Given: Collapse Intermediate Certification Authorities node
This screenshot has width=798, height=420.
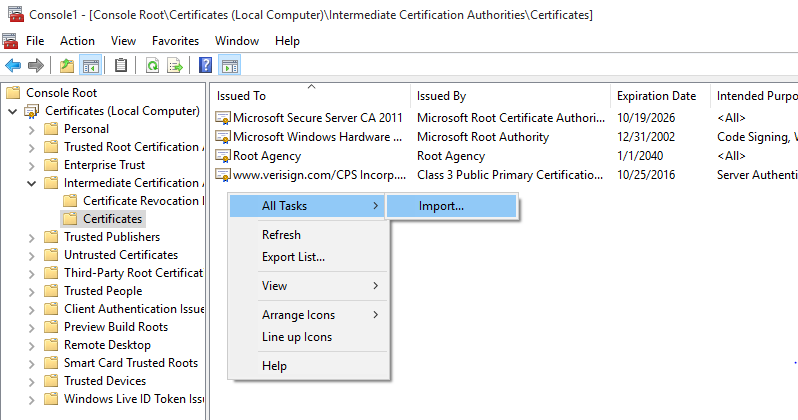Looking at the screenshot, I should pos(32,183).
